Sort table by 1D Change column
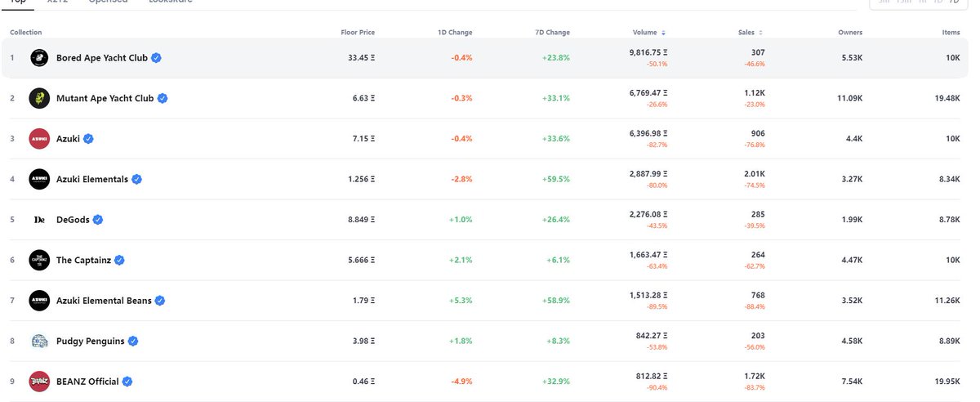 (455, 33)
